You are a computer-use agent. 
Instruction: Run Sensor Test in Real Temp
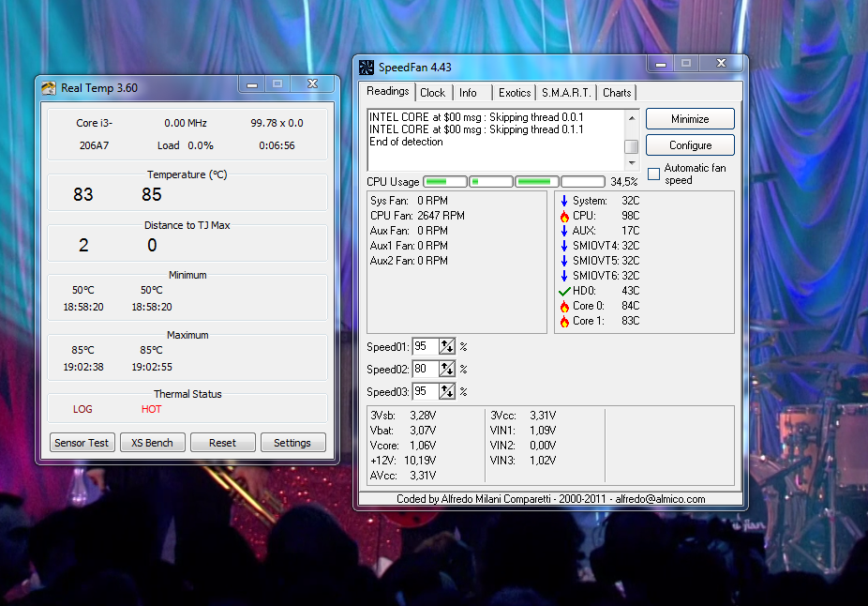[x=82, y=443]
